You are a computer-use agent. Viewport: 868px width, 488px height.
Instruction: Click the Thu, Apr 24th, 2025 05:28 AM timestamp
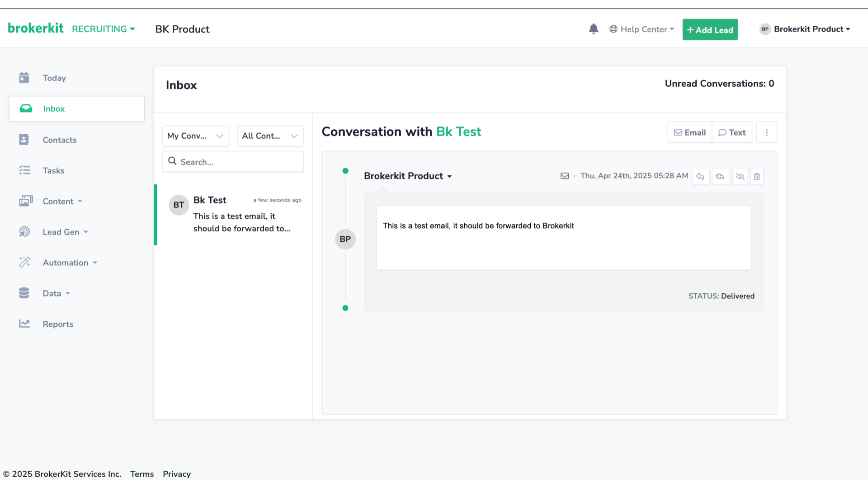pos(634,176)
